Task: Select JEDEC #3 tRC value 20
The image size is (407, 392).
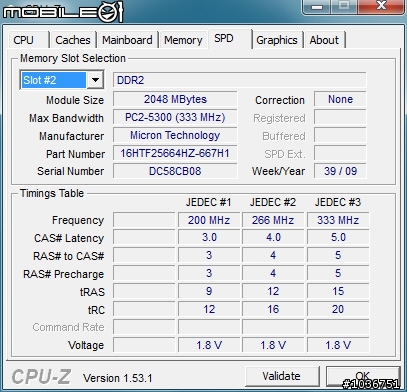Action: coord(338,309)
